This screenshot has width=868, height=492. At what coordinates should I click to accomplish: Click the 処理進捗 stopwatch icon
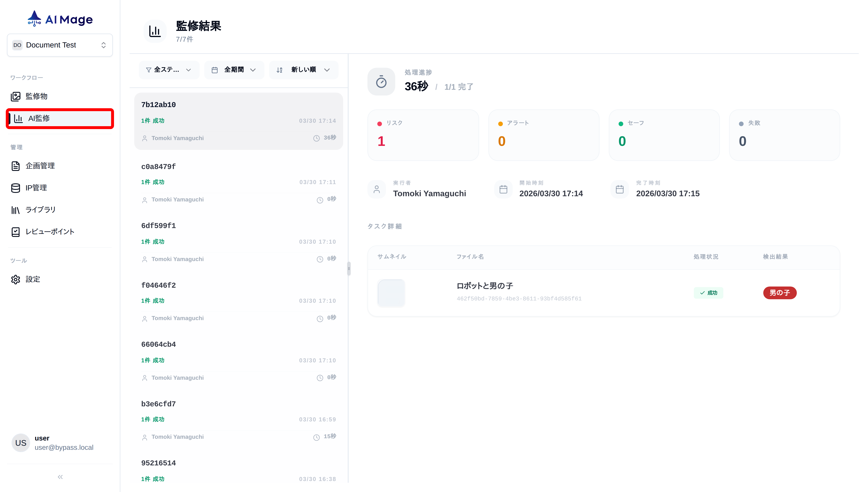[381, 82]
